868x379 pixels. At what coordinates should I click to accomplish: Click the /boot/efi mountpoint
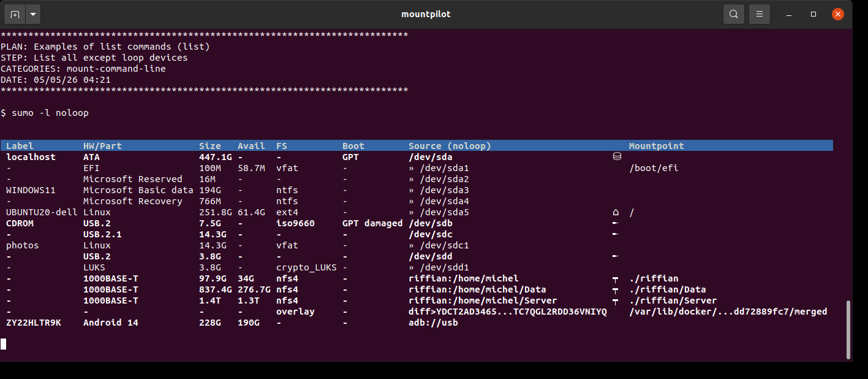(x=654, y=168)
